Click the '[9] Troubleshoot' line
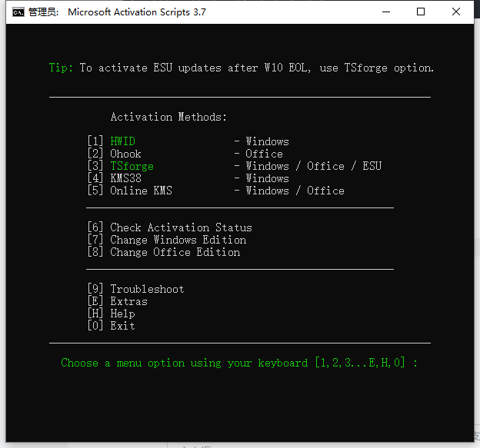The image size is (480, 448). (135, 289)
